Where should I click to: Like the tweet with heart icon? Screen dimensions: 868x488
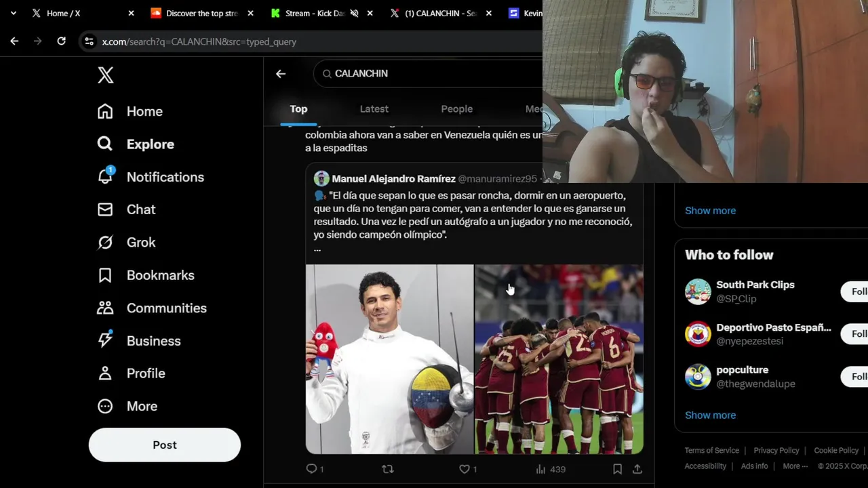coord(465,469)
